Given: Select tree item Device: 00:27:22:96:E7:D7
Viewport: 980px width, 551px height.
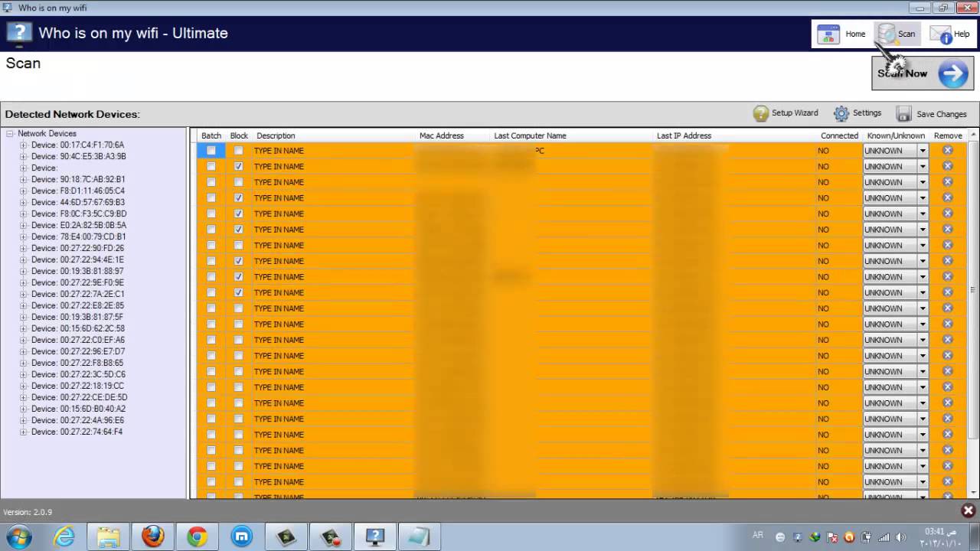Looking at the screenshot, I should point(77,351).
